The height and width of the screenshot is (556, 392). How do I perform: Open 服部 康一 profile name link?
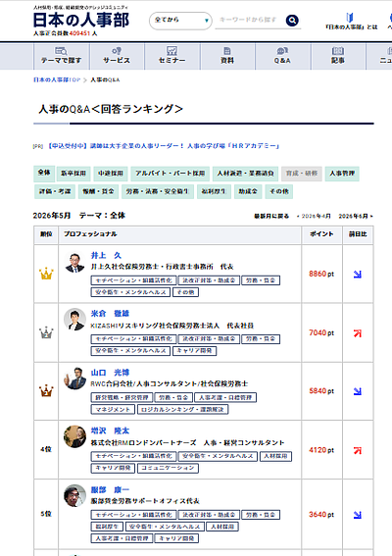tap(110, 489)
